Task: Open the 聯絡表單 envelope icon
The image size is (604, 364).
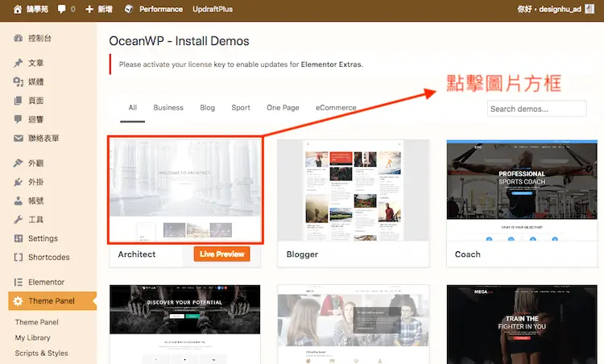Action: (x=18, y=138)
